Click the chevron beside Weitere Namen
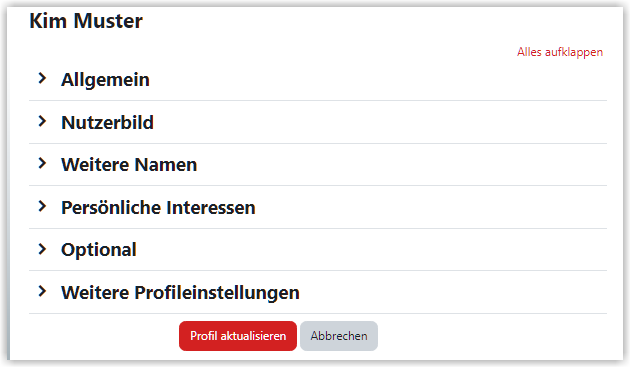The height and width of the screenshot is (368, 631). pos(42,163)
